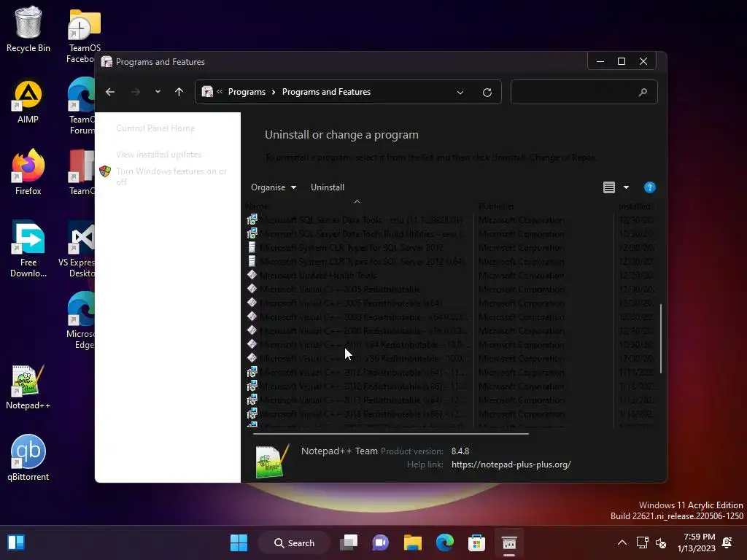Select Microsoft Visual C++ 2005 Redistributable row
The width and height of the screenshot is (747, 560).
(450, 289)
